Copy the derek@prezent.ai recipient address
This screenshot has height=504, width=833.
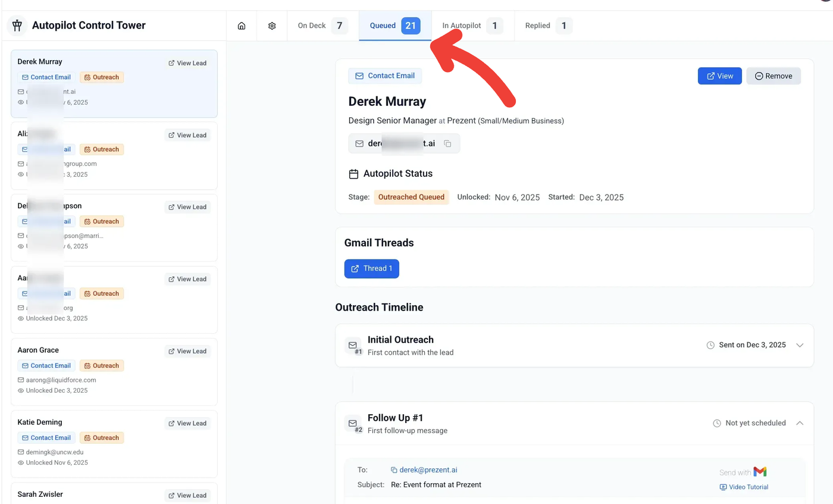[x=394, y=470]
